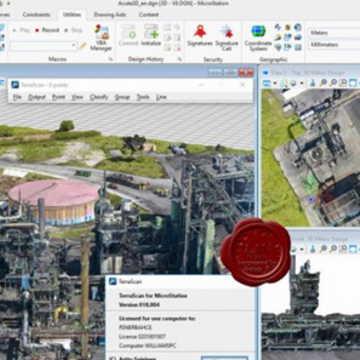Switch to the Utilities ribbon tab
Screen dimensions: 360x360
72,15
